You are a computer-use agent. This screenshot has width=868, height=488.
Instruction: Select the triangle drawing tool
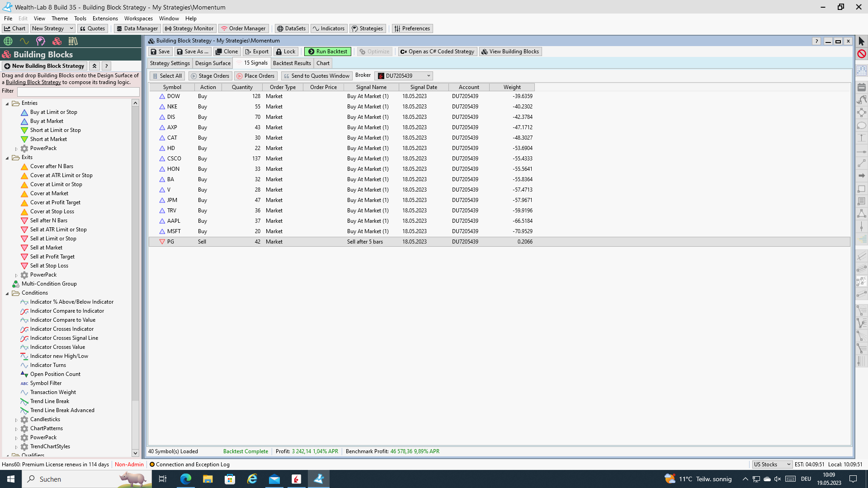point(862,214)
